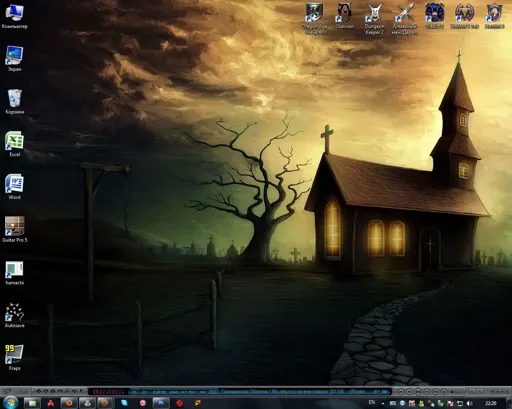Select the Excel shortcut icon

point(14,144)
